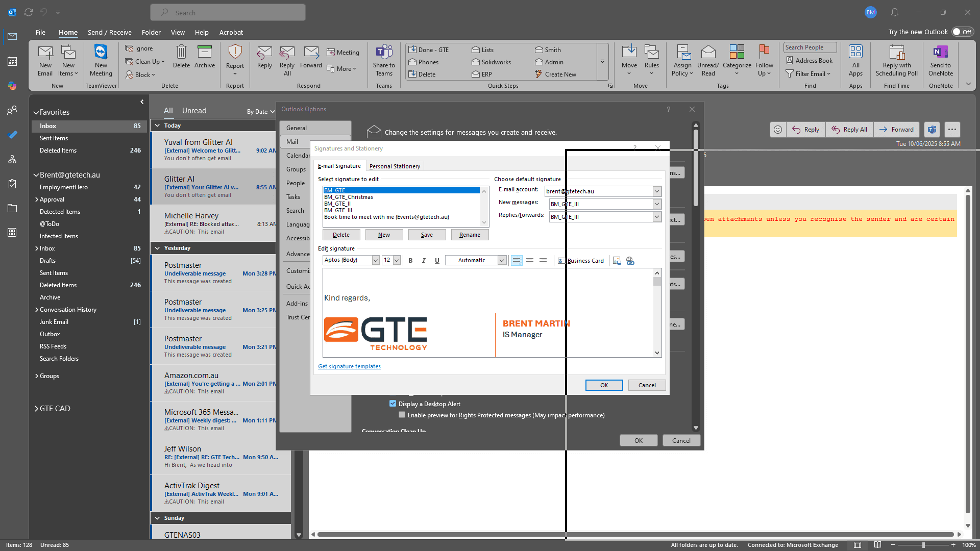Viewport: 980px width, 551px height.
Task: Click Delete signature button
Action: point(341,235)
